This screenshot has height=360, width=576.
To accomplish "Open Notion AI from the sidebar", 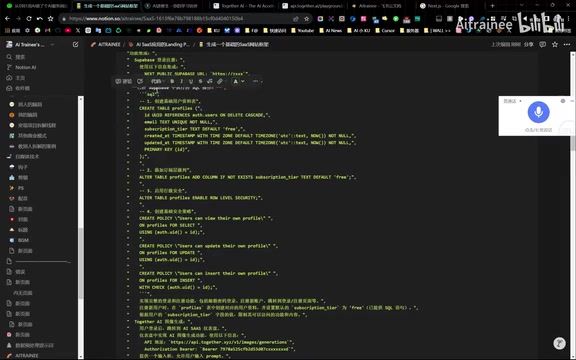I will 21,67.
